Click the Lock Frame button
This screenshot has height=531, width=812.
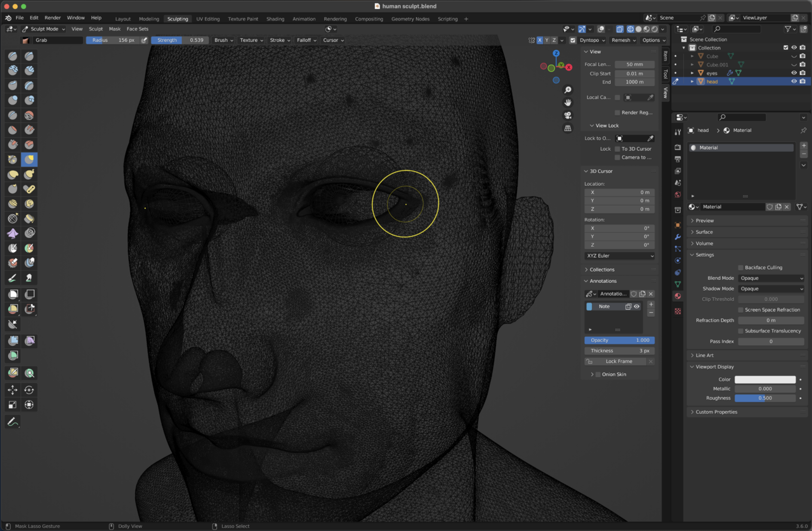(x=619, y=362)
